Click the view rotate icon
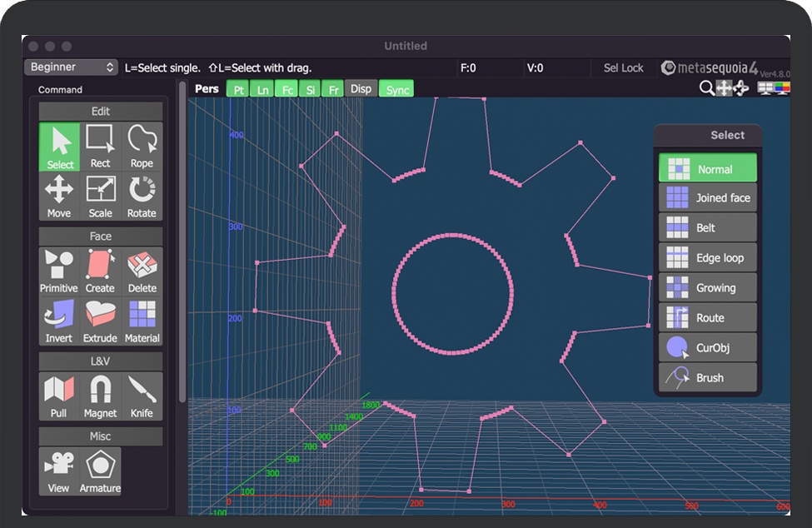Screen dimensions: 812x528 tap(740, 88)
